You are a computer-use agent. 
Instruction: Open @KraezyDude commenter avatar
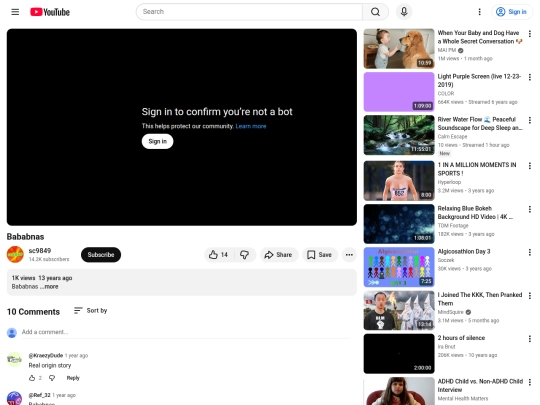14,359
